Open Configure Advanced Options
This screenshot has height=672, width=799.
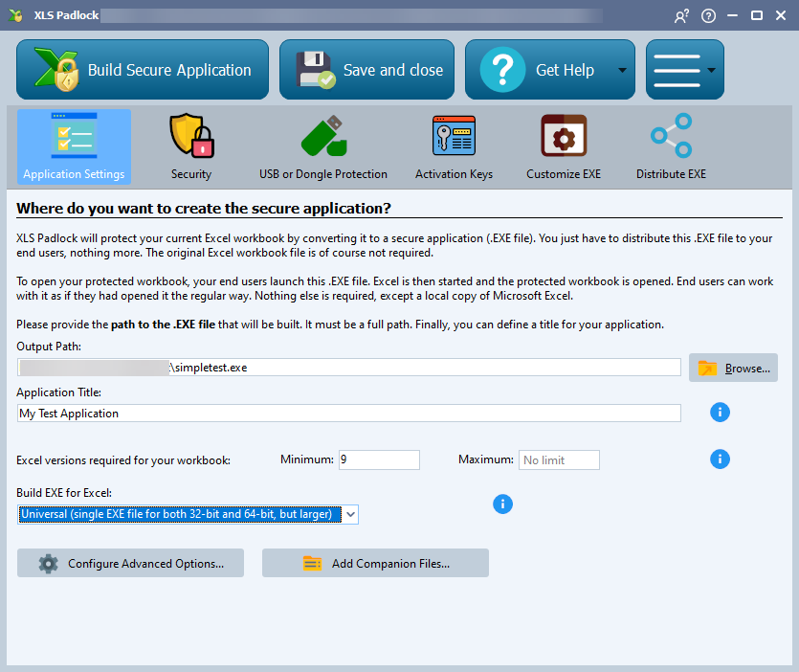(x=130, y=564)
